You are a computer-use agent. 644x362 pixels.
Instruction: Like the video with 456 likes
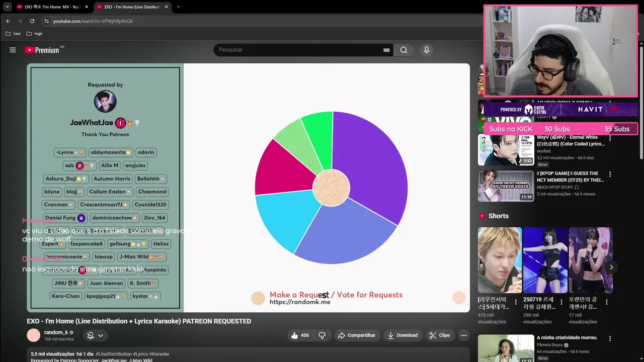(299, 335)
